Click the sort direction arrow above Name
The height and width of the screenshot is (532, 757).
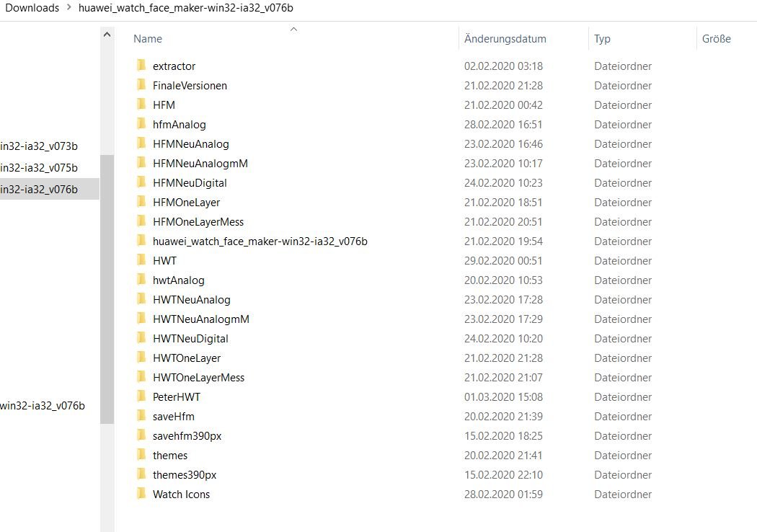pyautogui.click(x=293, y=30)
